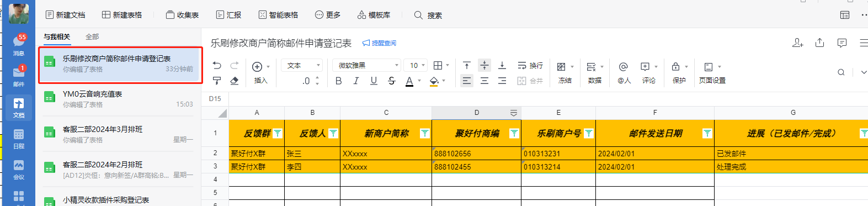Click the user avatar picture
868x206 pixels.
click(x=19, y=13)
